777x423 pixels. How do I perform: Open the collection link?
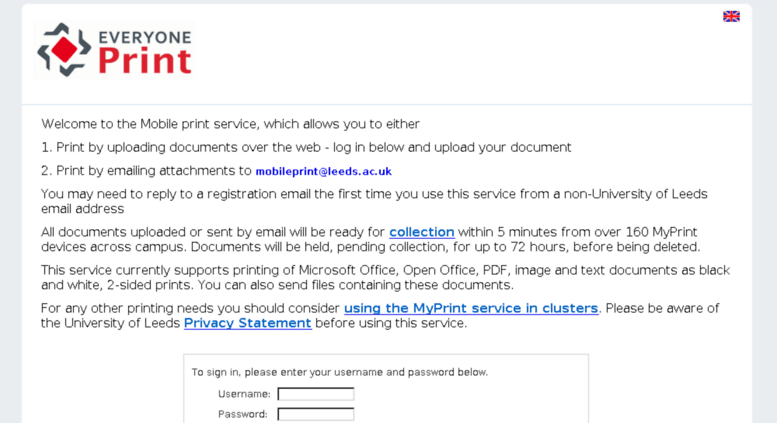422,232
